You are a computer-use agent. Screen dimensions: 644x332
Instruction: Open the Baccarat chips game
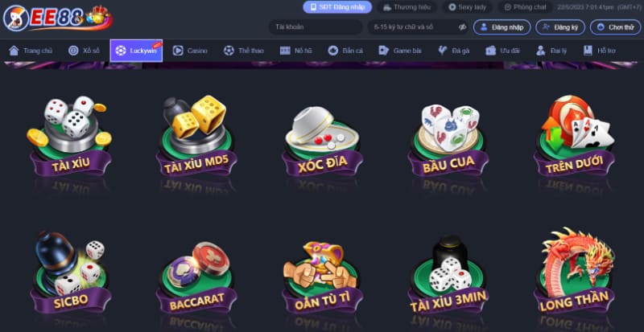[196, 277]
